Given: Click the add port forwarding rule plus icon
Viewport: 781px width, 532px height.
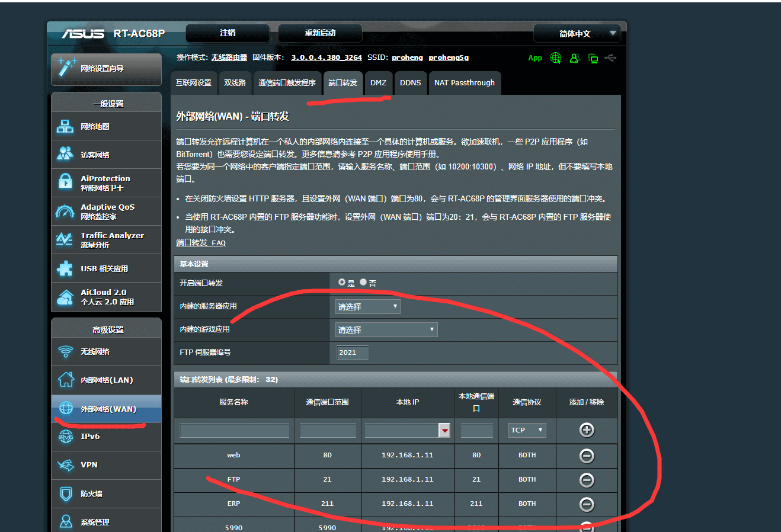Looking at the screenshot, I should 587,430.
